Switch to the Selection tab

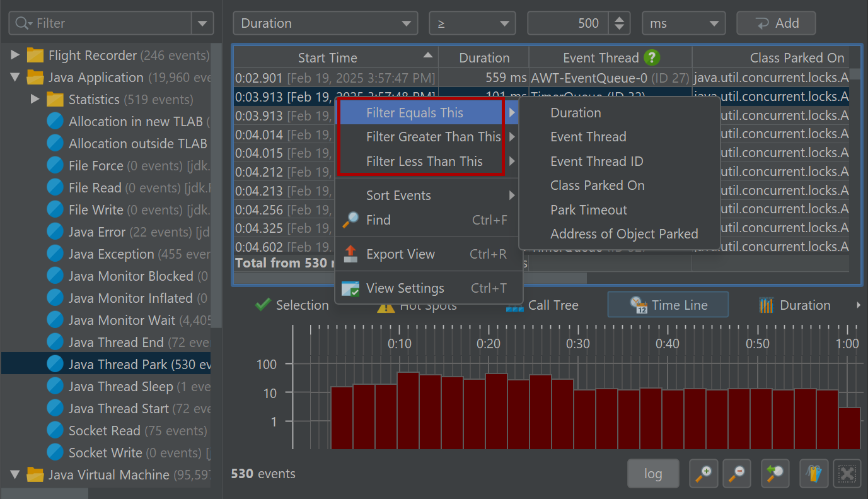[292, 305]
